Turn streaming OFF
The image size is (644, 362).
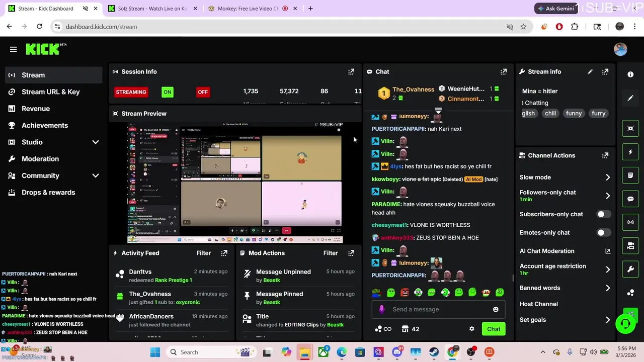(203, 92)
